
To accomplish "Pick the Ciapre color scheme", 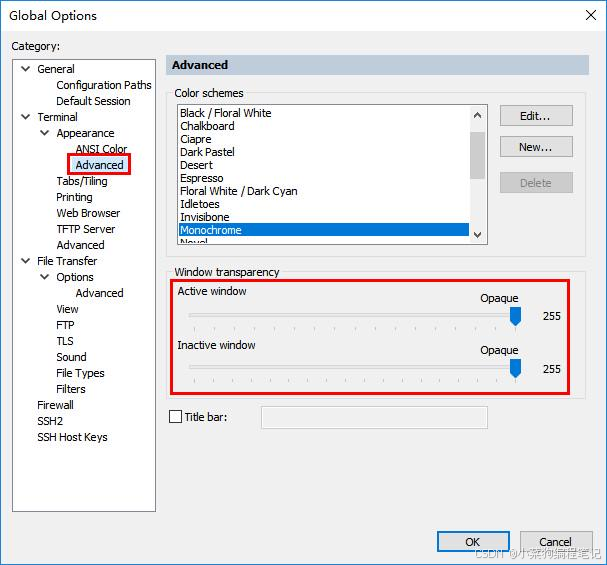I will pyautogui.click(x=324, y=139).
